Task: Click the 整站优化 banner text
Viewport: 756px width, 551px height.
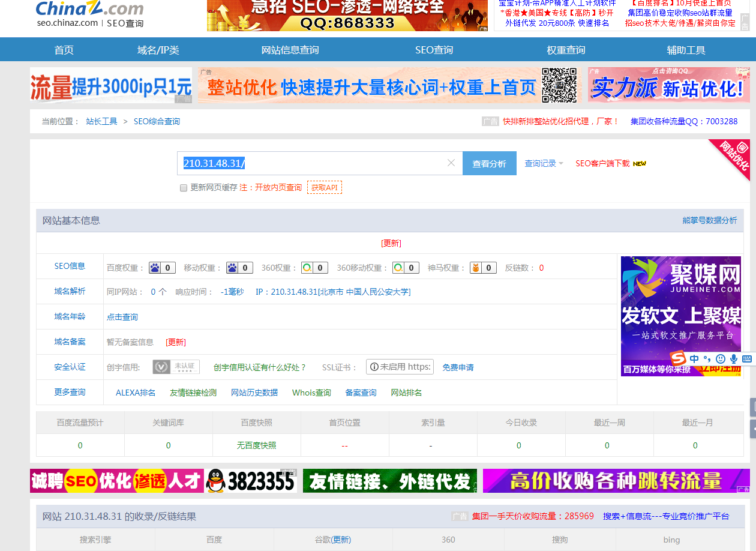Action: 371,88
